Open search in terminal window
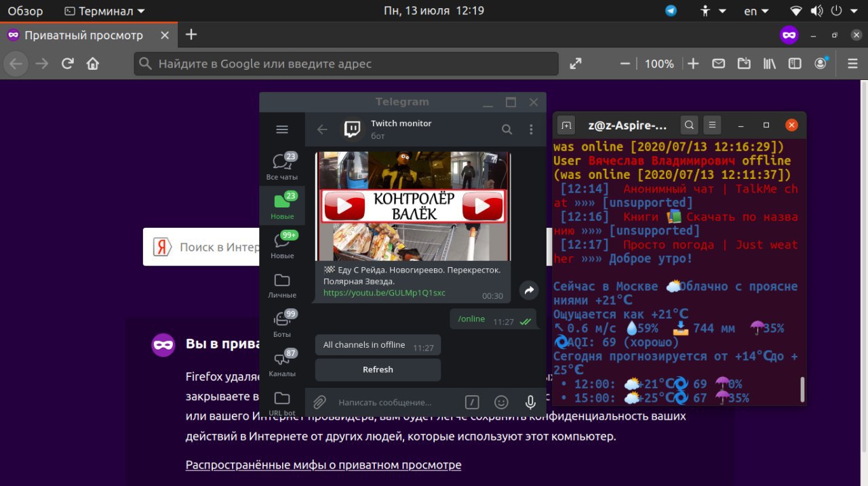This screenshot has height=486, width=868. (689, 125)
